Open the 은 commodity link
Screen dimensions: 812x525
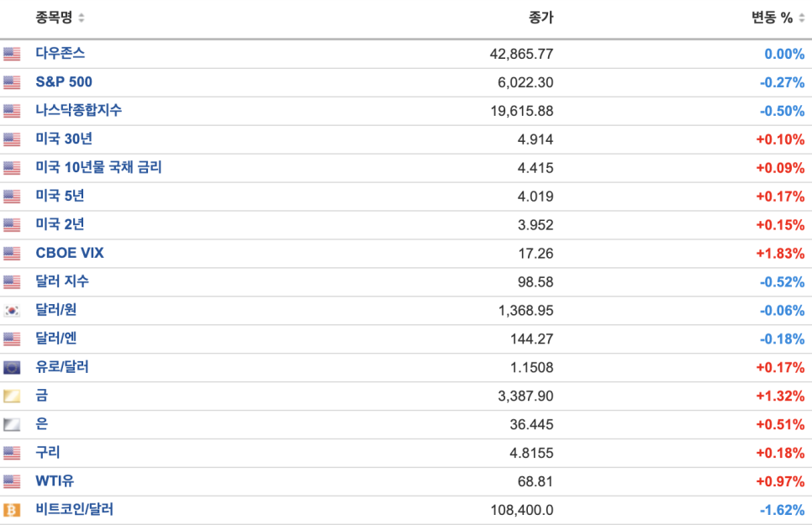41,423
